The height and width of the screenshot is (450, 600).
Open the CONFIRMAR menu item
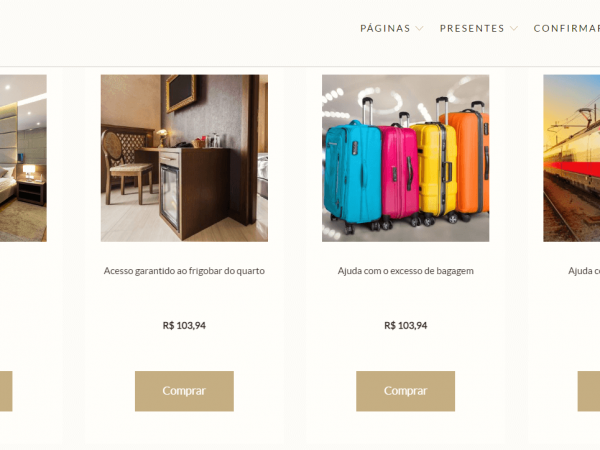(x=567, y=28)
